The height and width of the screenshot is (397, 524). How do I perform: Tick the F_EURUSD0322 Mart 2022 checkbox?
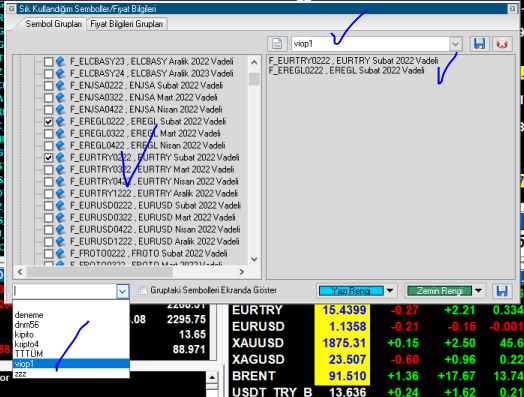click(49, 218)
